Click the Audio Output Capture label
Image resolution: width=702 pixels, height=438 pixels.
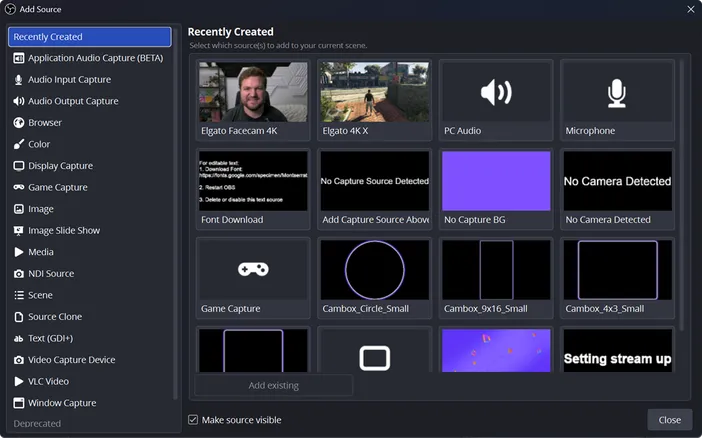coord(73,101)
